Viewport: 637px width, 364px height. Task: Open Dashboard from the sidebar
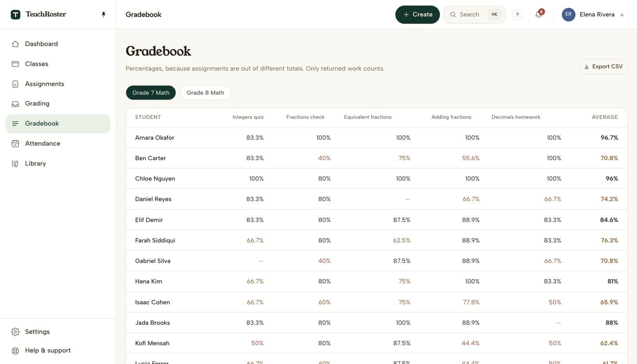[x=58, y=44]
